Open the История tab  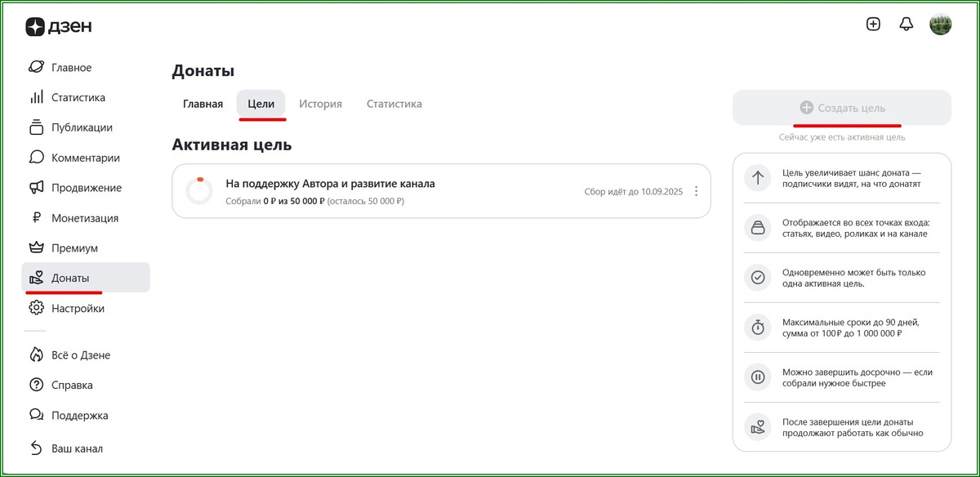[320, 104]
